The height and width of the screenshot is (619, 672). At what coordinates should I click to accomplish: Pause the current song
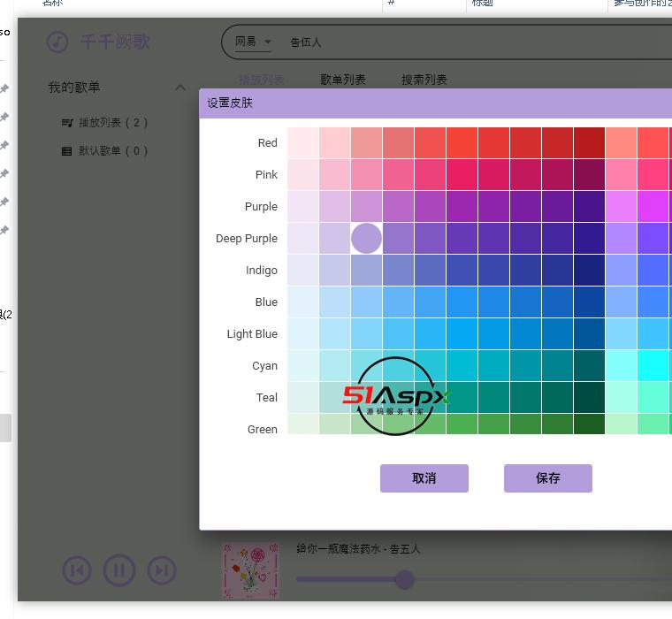pyautogui.click(x=119, y=570)
